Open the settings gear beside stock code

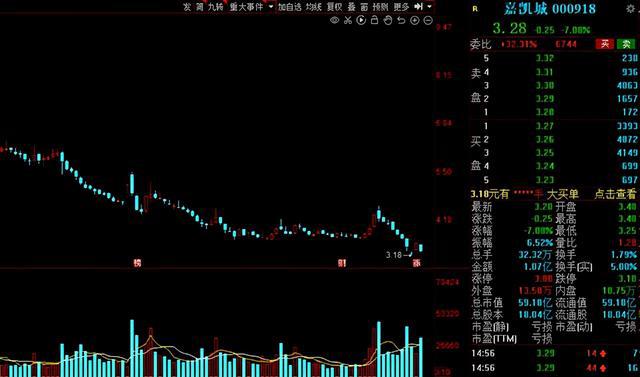630,9
